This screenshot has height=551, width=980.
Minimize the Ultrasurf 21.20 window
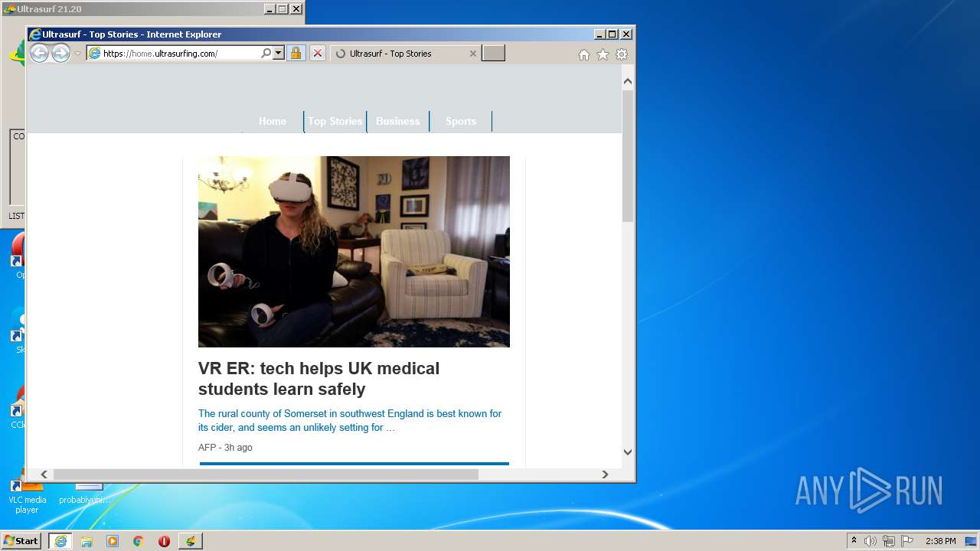[x=269, y=9]
